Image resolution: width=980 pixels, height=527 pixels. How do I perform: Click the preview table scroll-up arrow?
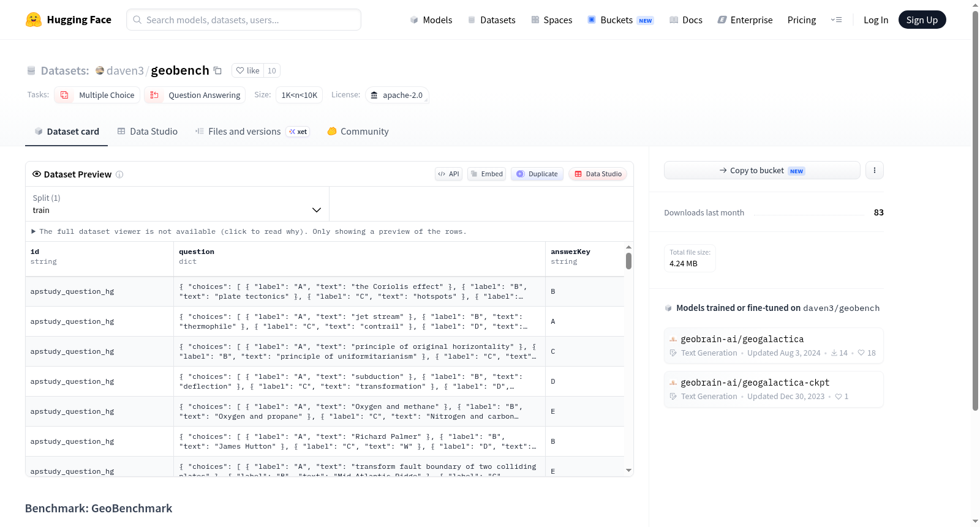[x=628, y=247]
